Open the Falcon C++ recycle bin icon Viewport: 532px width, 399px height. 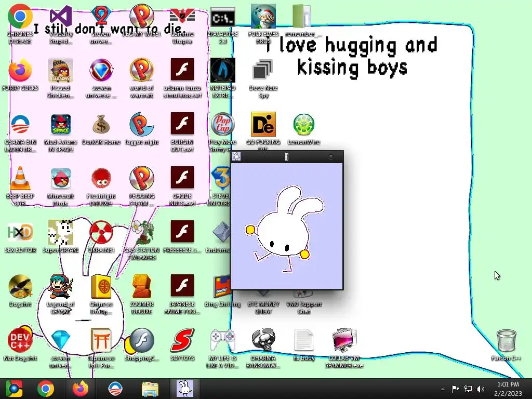(x=506, y=340)
